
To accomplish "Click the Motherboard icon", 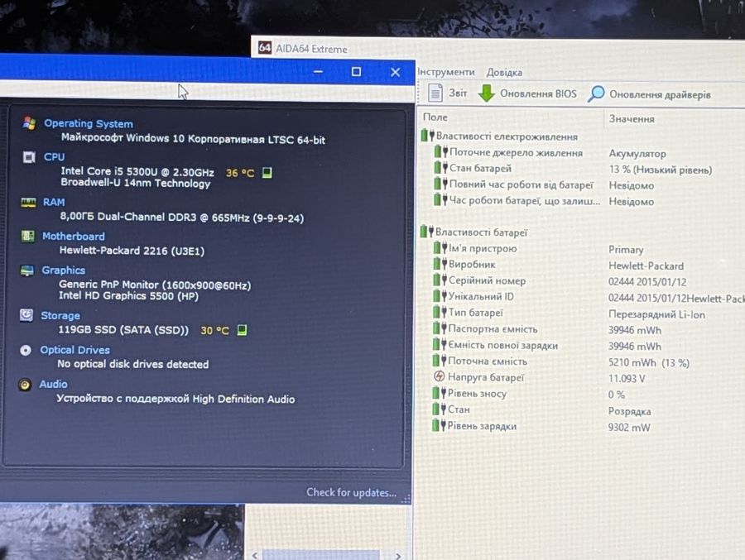I will click(27, 236).
